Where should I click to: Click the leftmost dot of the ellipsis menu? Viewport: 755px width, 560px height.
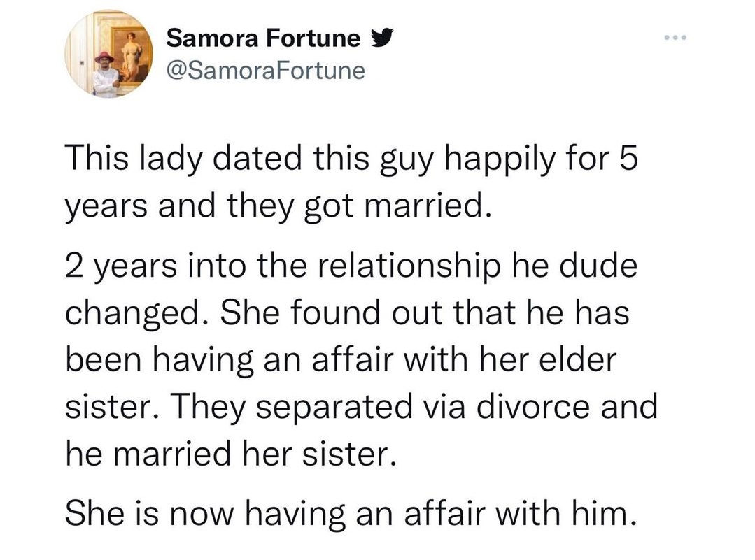[665, 38]
